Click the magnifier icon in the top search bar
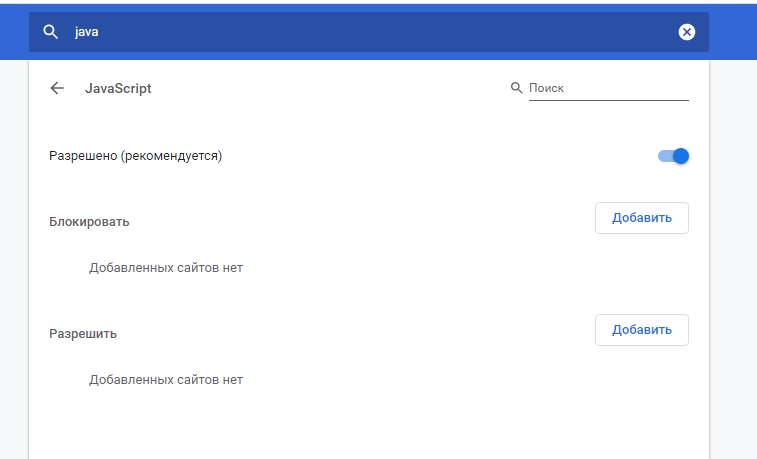Screen dimensions: 757x459 [50, 32]
